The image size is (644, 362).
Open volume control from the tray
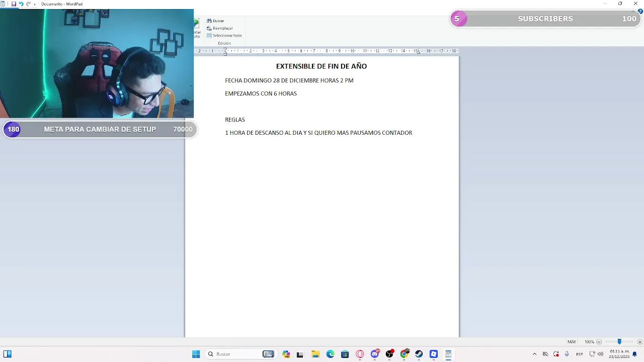[600, 354]
